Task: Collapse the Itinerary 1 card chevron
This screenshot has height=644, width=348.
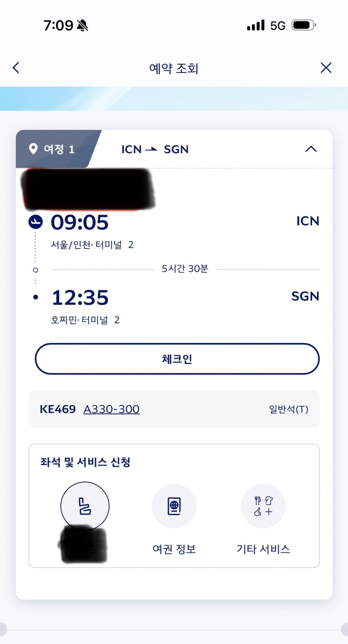Action: tap(311, 149)
